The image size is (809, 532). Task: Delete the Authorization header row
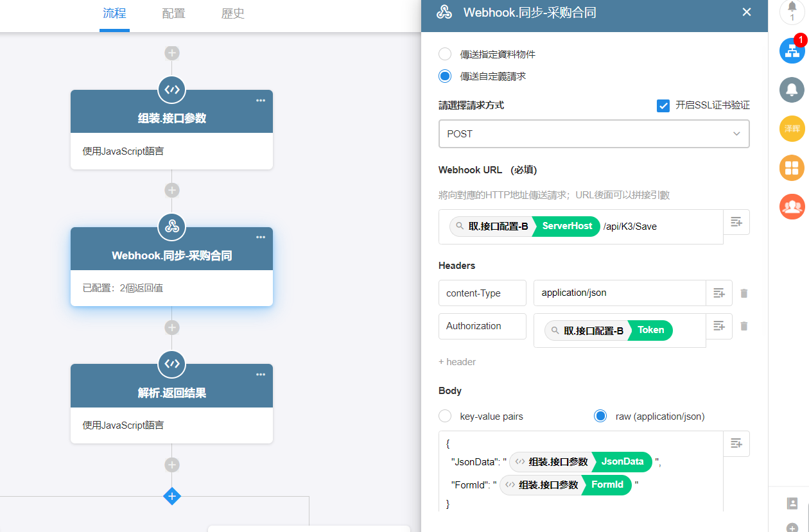[x=744, y=326]
